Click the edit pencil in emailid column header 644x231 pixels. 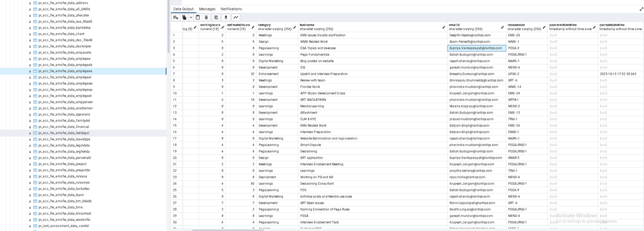pos(503,27)
